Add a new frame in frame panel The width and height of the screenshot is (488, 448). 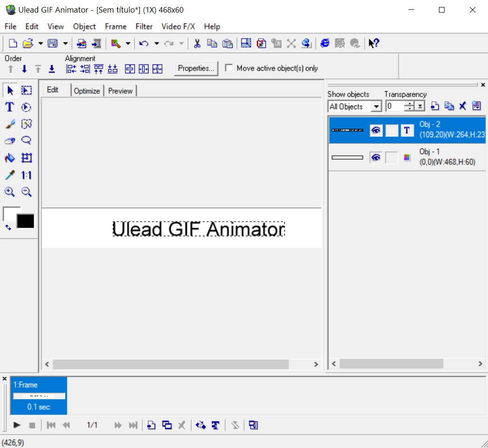click(151, 425)
